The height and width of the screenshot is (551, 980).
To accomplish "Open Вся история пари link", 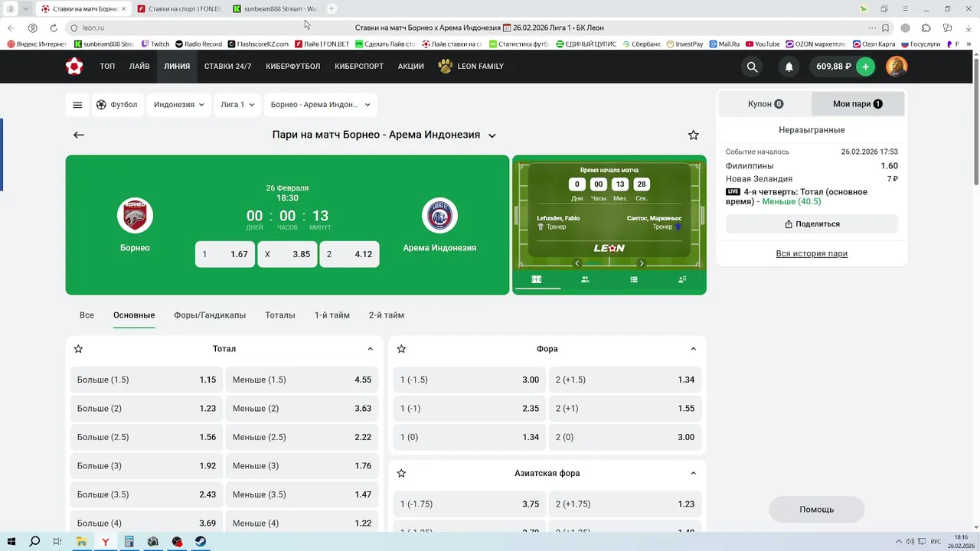I will point(812,253).
